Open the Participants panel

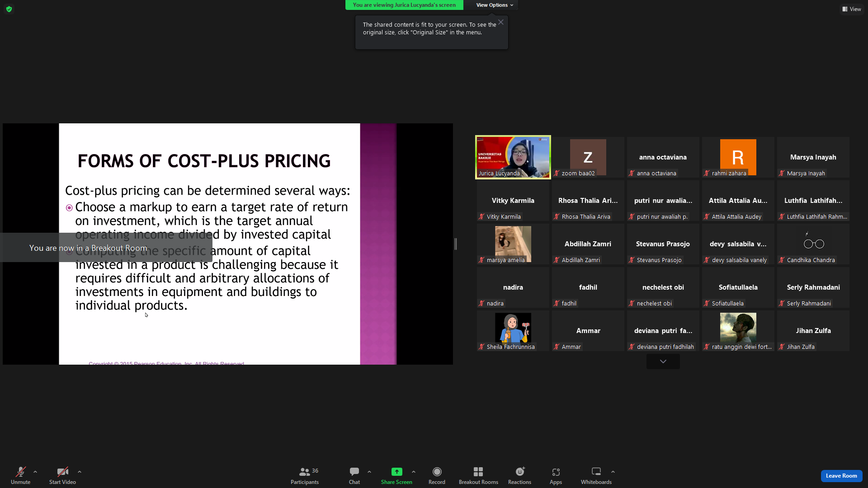[305, 475]
